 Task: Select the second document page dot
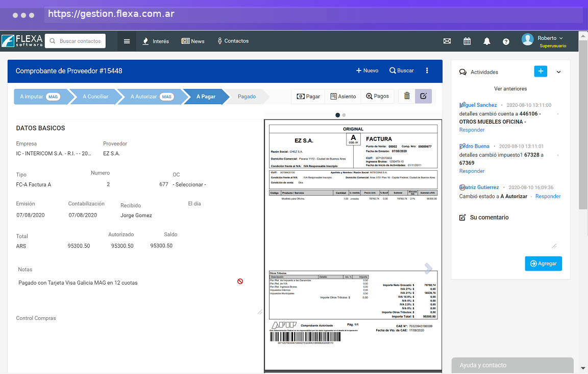tap(344, 115)
